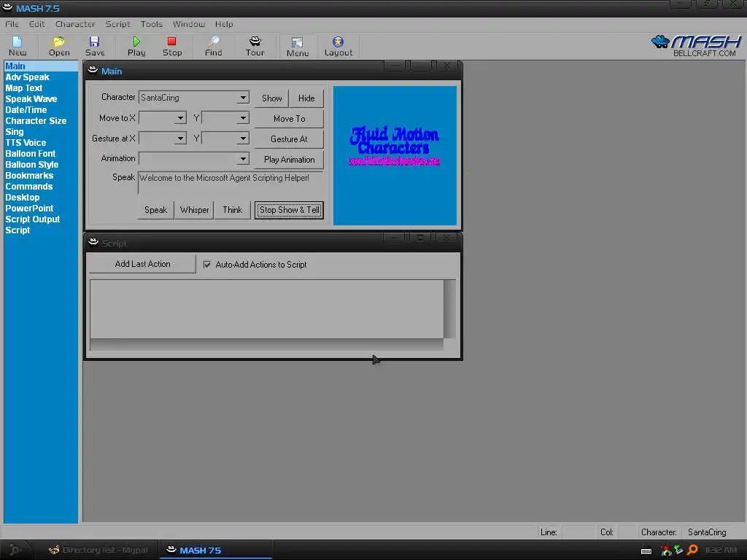Open the Tools menu
The image size is (747, 560).
pyautogui.click(x=152, y=24)
